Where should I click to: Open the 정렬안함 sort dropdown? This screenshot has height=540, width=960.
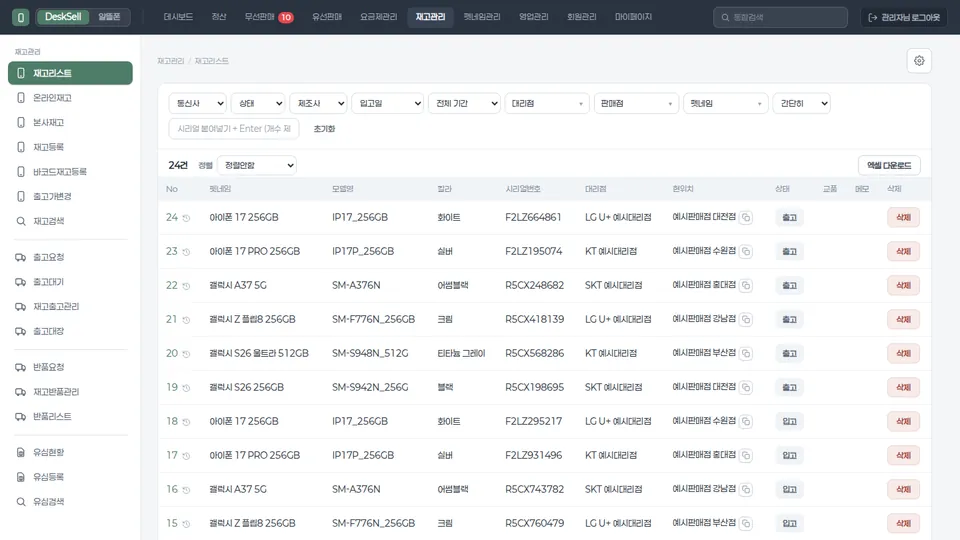pos(257,165)
